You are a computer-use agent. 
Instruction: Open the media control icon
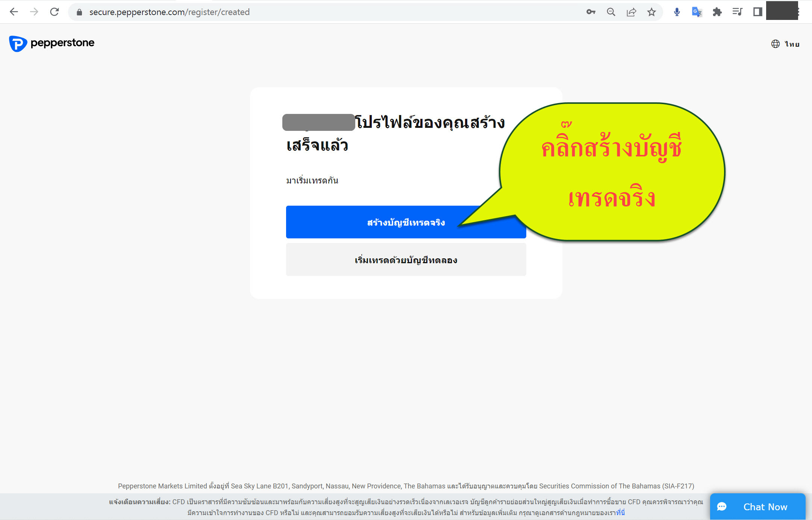click(738, 12)
